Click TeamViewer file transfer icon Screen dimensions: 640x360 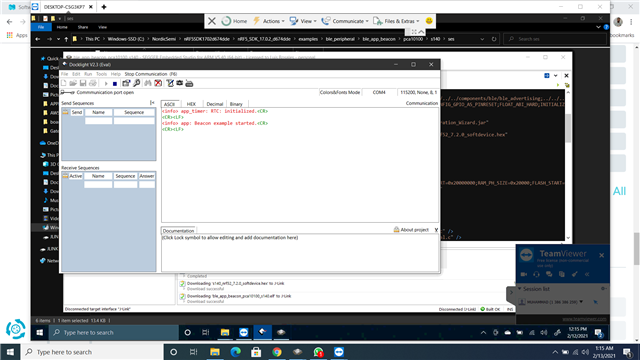(562, 274)
